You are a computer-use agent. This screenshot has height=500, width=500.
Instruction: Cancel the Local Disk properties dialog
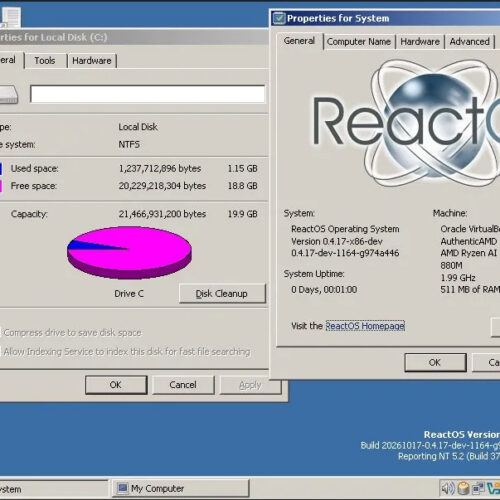pyautogui.click(x=183, y=385)
